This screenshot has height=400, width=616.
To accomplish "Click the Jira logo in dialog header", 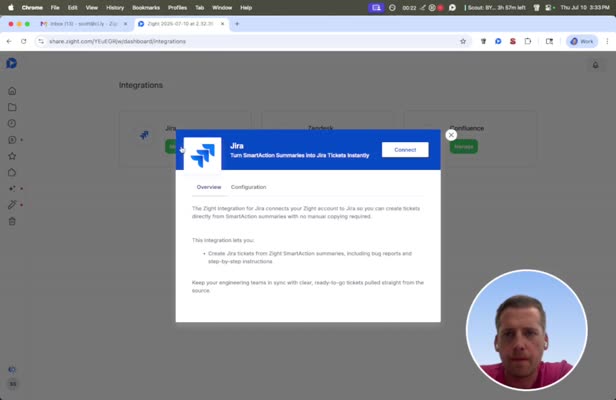I will coord(202,154).
